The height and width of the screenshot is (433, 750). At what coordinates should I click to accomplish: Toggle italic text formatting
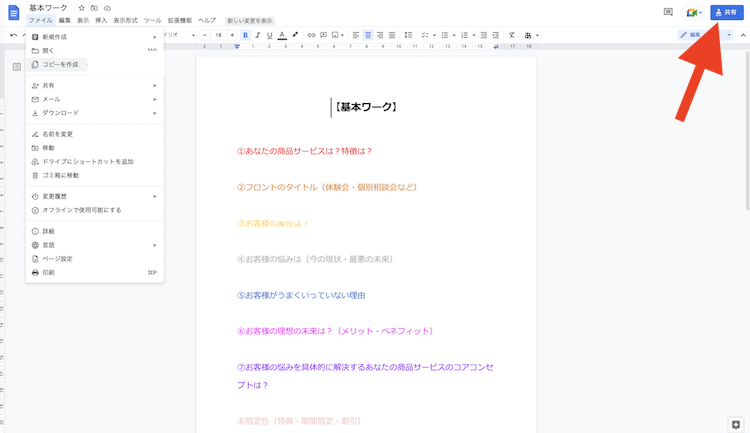click(x=257, y=35)
